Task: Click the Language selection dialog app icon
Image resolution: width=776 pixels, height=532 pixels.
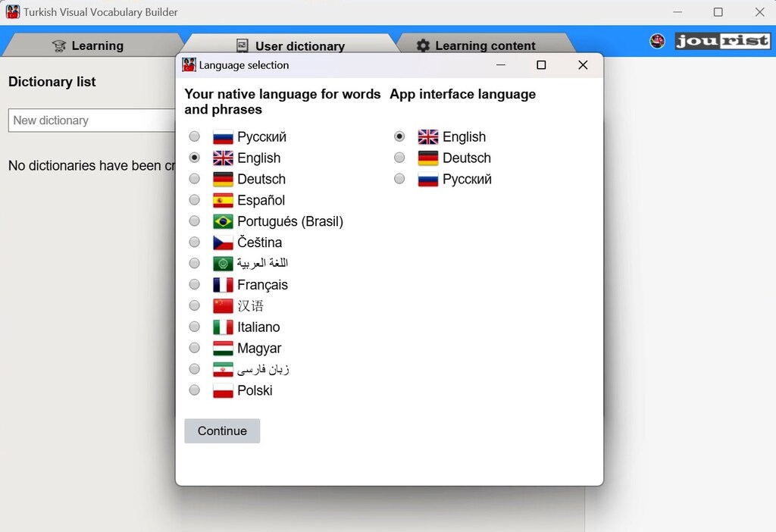Action: click(x=189, y=65)
